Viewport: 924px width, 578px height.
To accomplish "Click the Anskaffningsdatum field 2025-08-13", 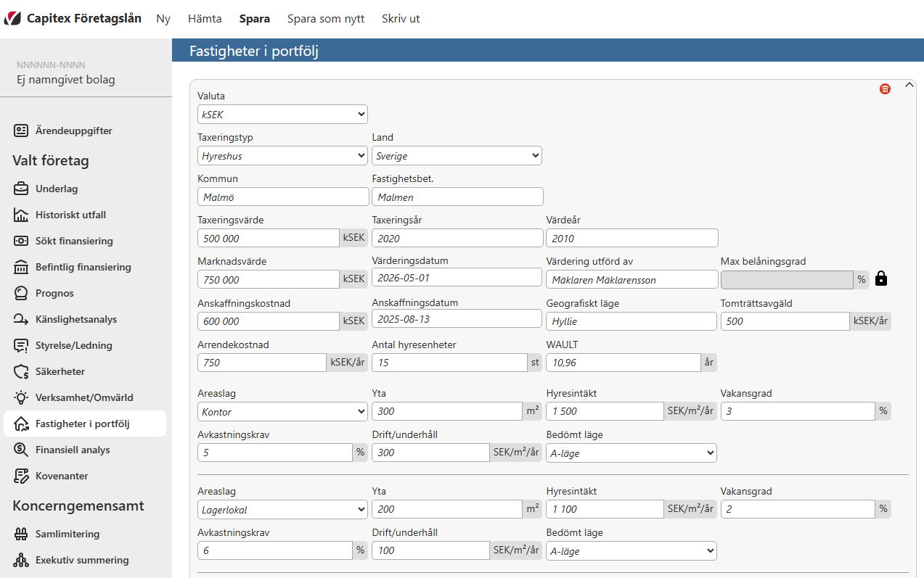I will tap(457, 319).
